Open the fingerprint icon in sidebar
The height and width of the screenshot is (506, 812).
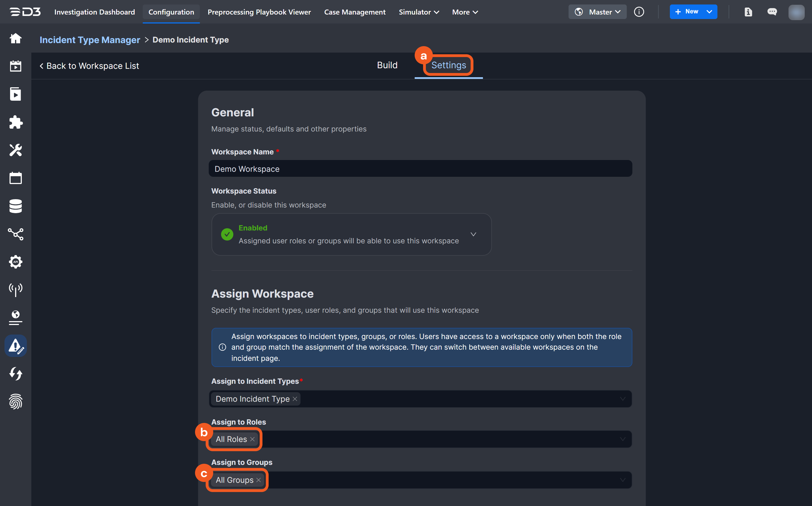pos(15,401)
